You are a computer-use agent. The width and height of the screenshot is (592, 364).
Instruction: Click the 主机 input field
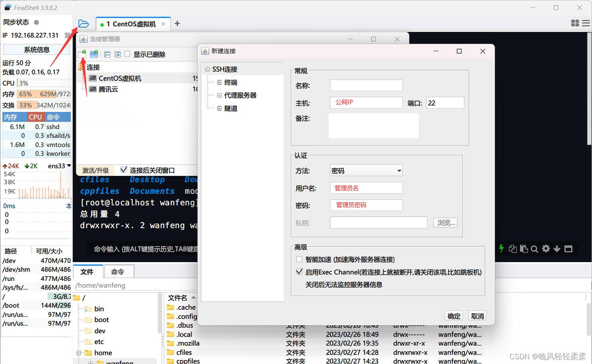pyautogui.click(x=366, y=103)
